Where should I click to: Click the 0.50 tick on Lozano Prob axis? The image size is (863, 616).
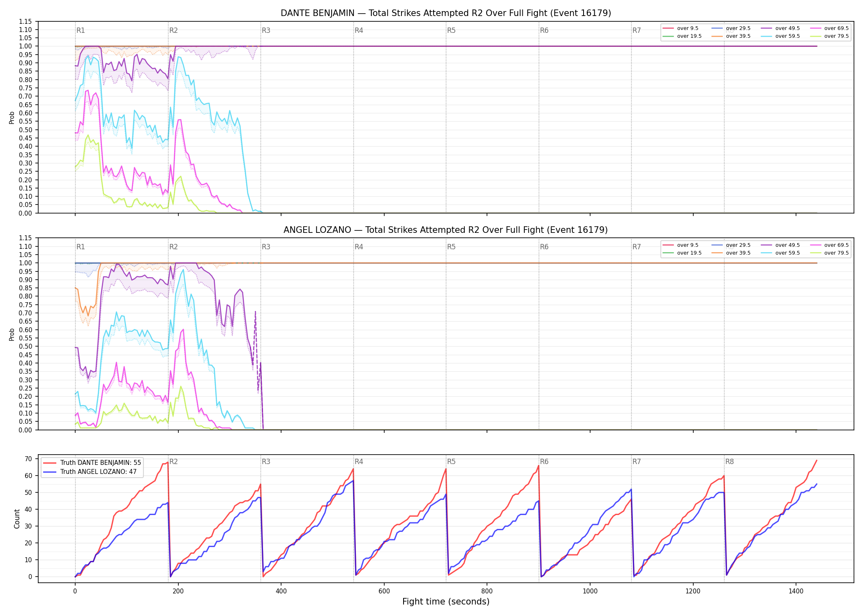click(x=25, y=346)
